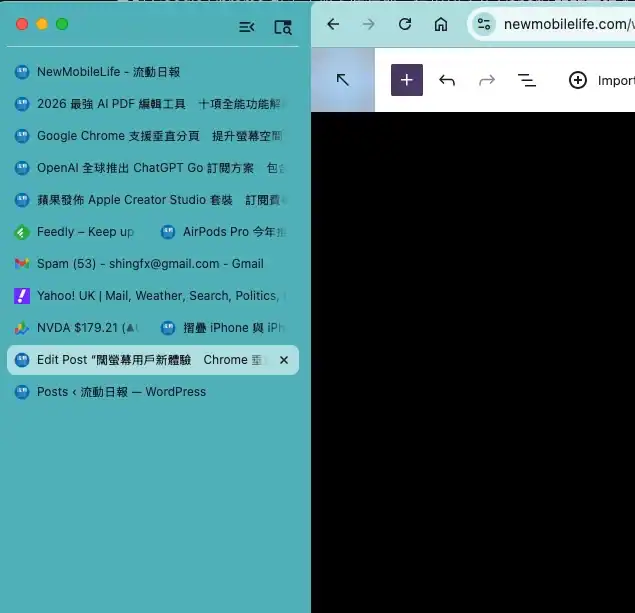Open the browser home page
Viewport: 635px width, 613px height.
pos(441,24)
